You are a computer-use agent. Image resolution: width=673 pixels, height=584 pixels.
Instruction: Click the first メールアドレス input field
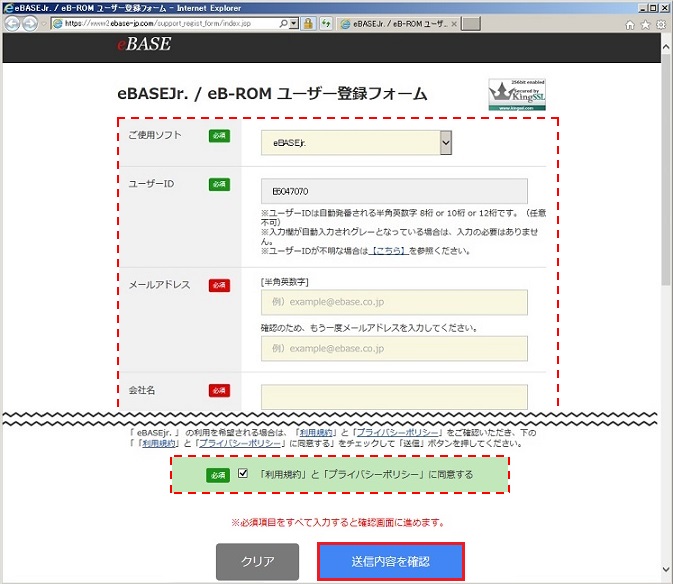pos(394,302)
